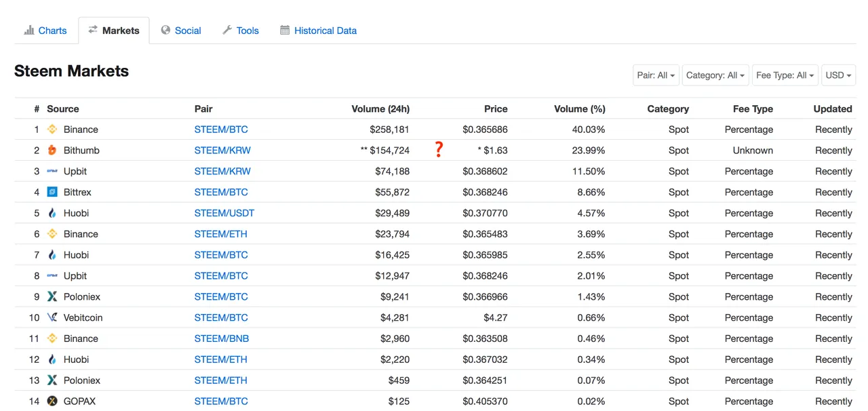Click the ** $154,724 volume value

coord(385,151)
